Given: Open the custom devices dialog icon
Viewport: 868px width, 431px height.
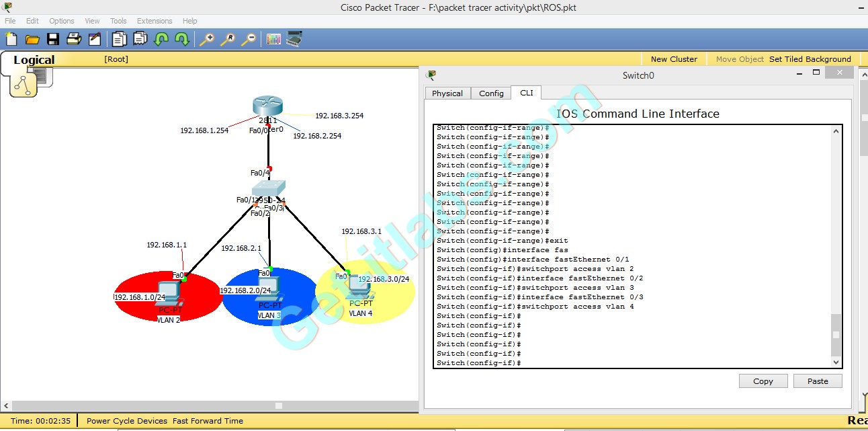Looking at the screenshot, I should click(x=294, y=39).
